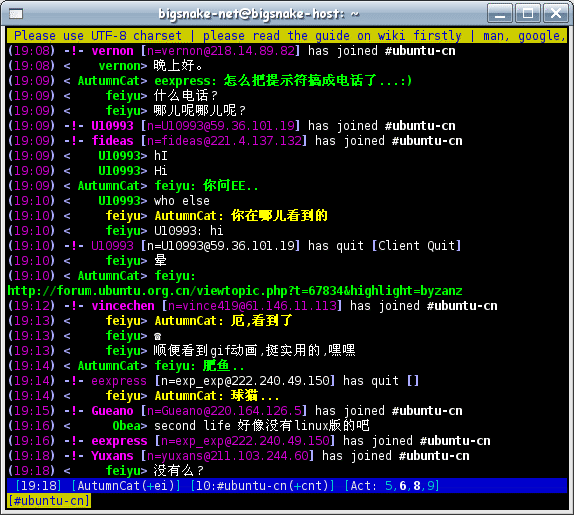Image resolution: width=574 pixels, height=515 pixels.
Task: Click the vincechen nickname in join line
Action: pyautogui.click(x=123, y=306)
